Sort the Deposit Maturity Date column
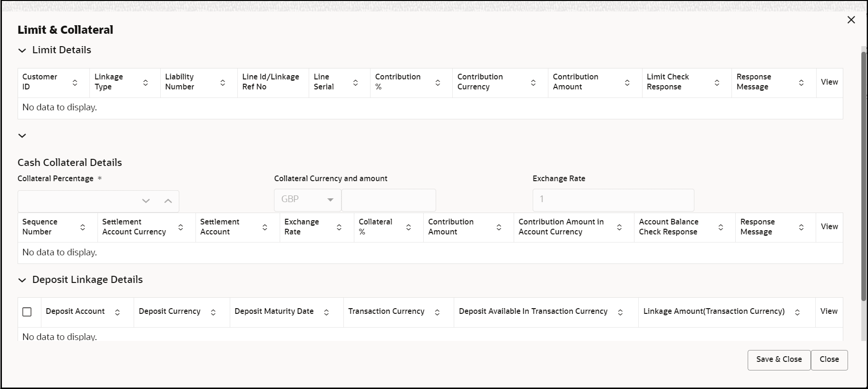 click(326, 312)
